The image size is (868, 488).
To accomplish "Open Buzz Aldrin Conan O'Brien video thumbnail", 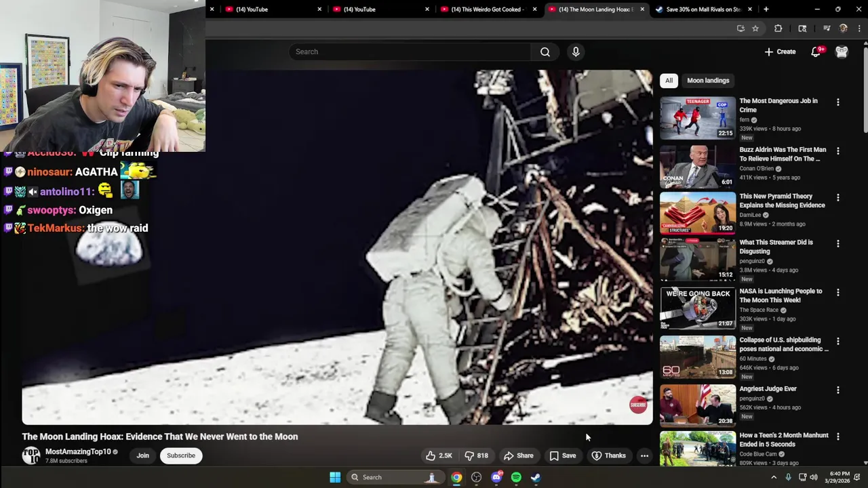I will tap(698, 167).
